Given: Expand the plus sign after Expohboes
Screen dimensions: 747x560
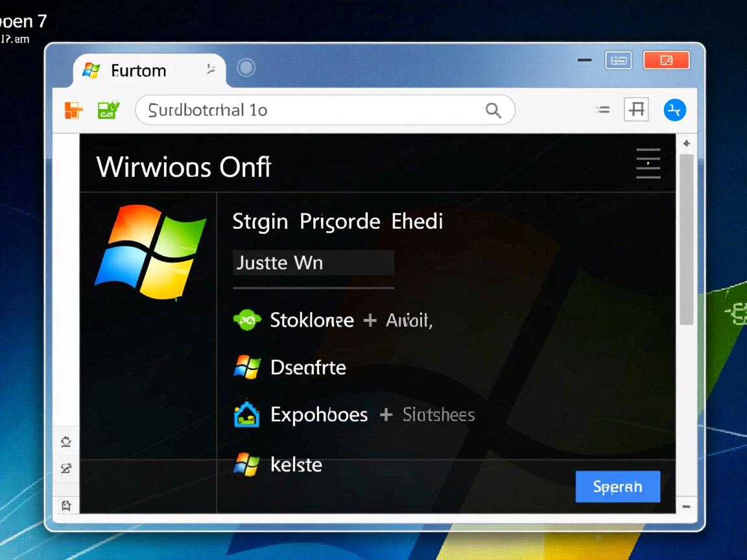Looking at the screenshot, I should pos(386,415).
